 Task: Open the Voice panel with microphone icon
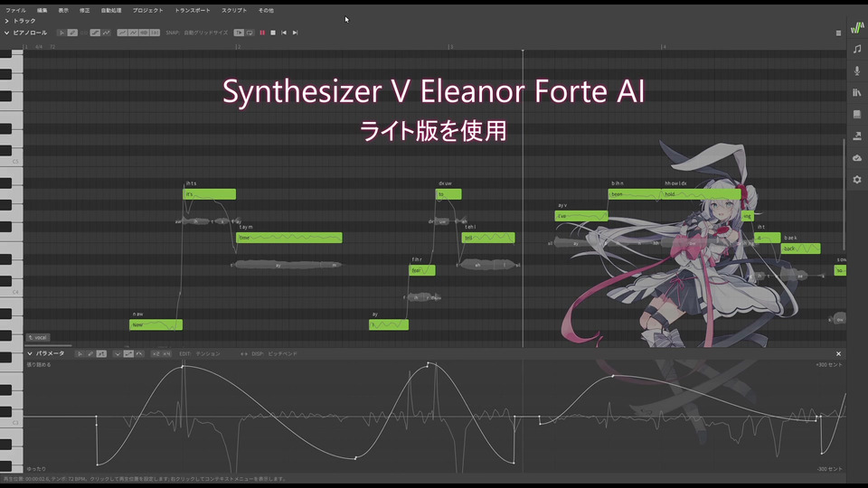[857, 70]
